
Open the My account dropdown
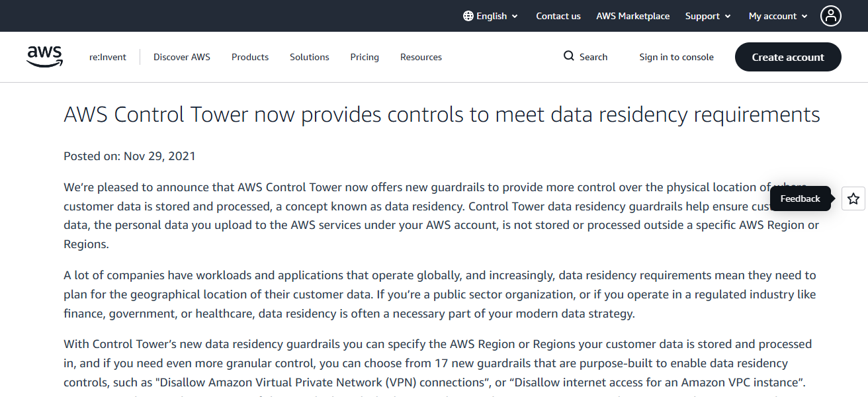coord(777,15)
